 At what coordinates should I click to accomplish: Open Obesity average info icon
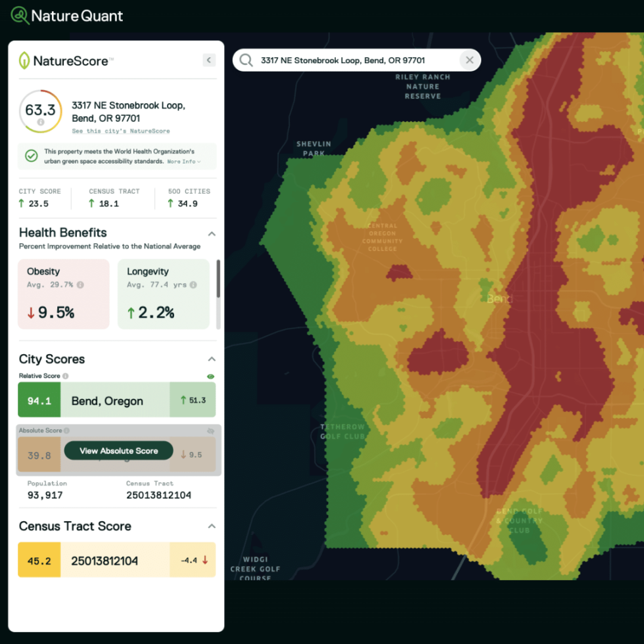[x=80, y=285]
